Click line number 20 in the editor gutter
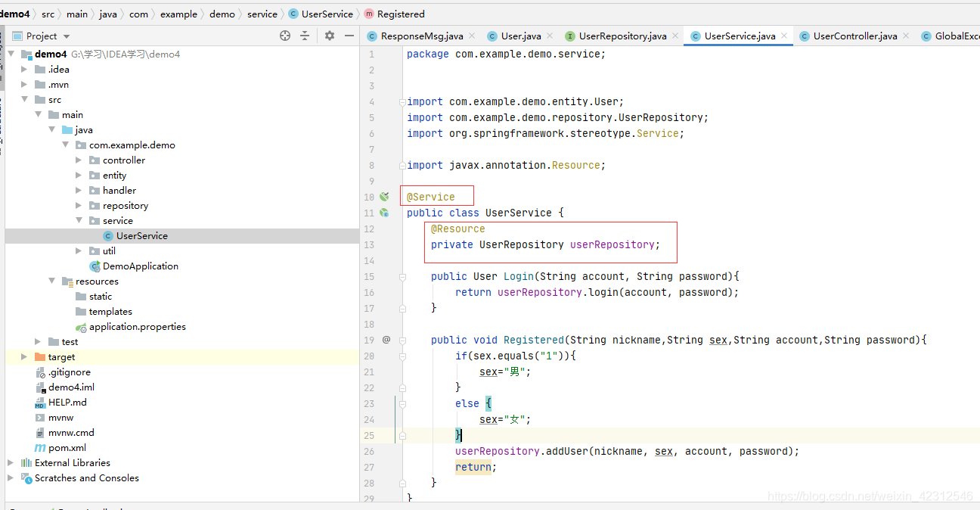 (x=369, y=356)
